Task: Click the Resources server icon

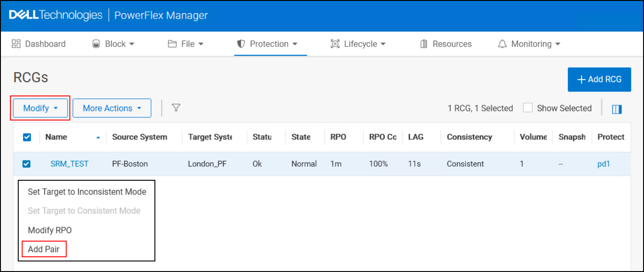Action: pyautogui.click(x=424, y=44)
